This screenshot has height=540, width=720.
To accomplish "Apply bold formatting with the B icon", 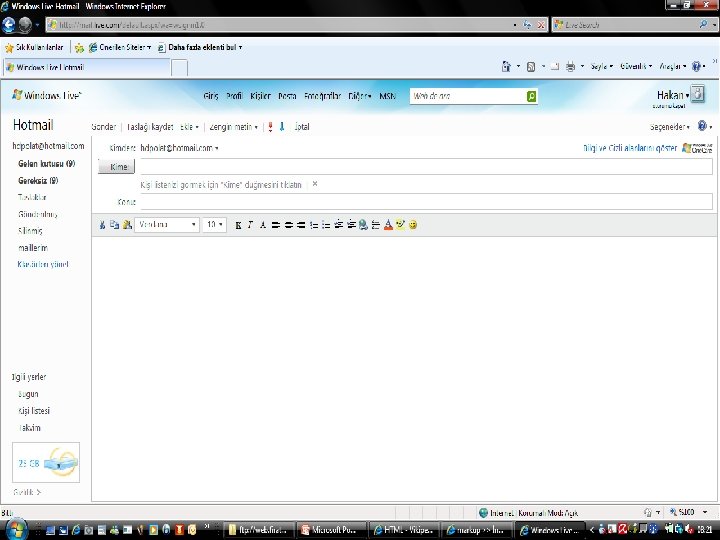I will pos(238,225).
